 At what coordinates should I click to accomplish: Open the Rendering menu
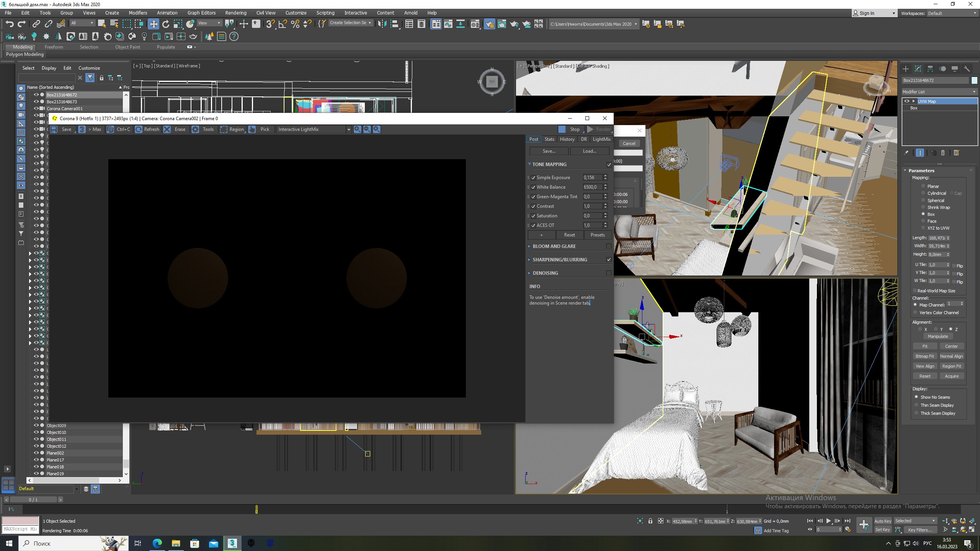coord(236,13)
